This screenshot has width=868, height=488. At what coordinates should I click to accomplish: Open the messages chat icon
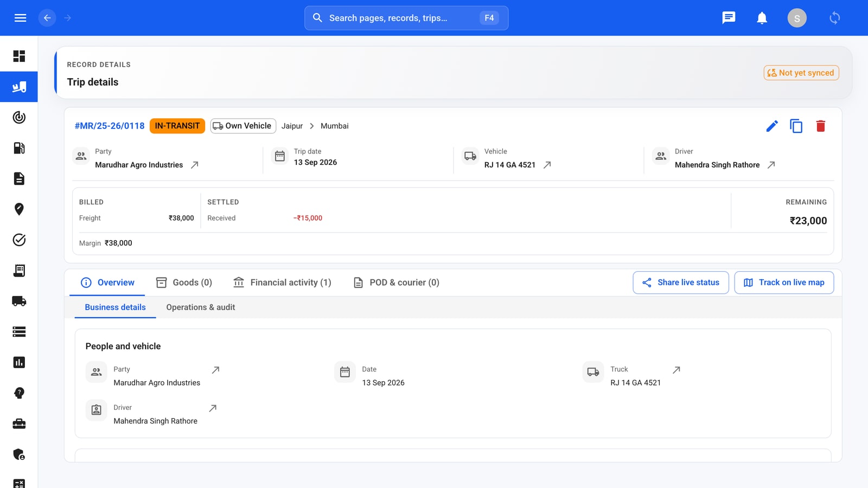click(x=729, y=18)
